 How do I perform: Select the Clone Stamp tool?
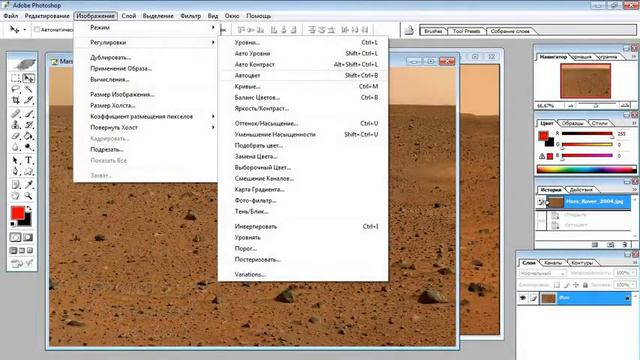click(x=16, y=125)
